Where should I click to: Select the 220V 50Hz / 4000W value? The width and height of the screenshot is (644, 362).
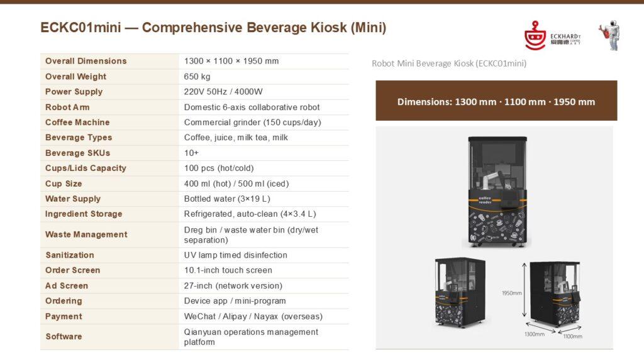point(223,92)
